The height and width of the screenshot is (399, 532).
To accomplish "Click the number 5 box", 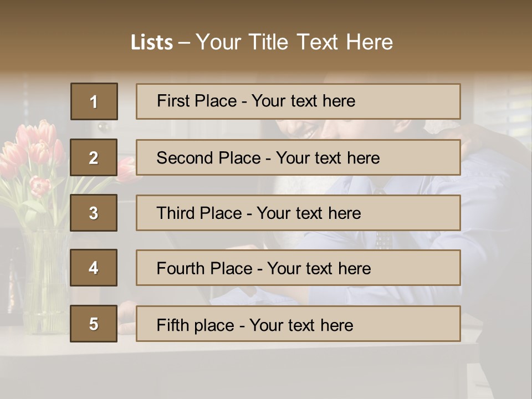I will tap(94, 324).
